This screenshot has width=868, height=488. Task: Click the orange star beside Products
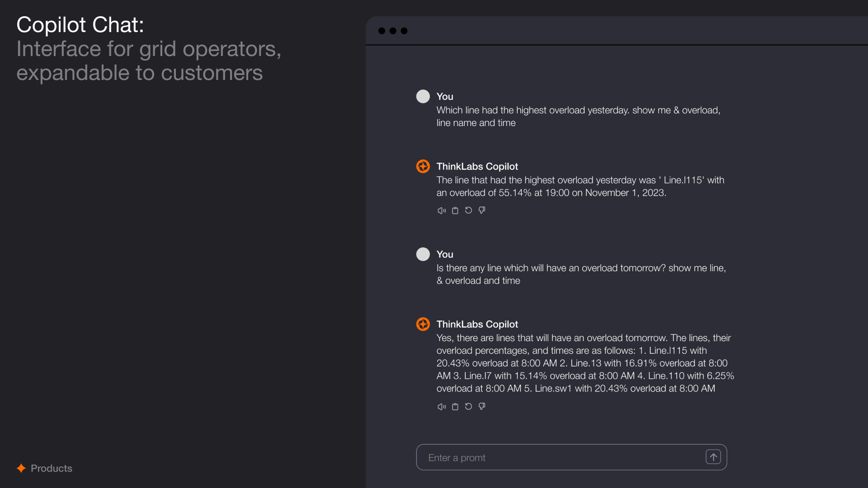coord(21,468)
